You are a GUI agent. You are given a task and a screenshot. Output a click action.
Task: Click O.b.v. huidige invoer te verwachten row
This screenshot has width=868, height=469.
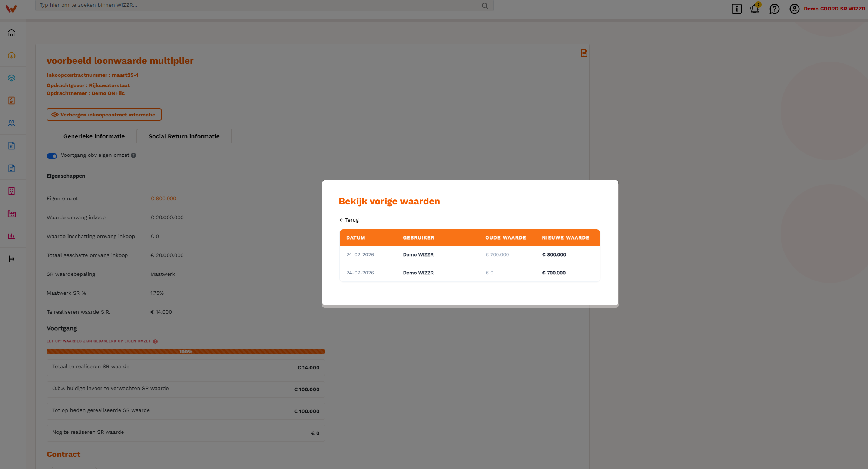pyautogui.click(x=186, y=389)
